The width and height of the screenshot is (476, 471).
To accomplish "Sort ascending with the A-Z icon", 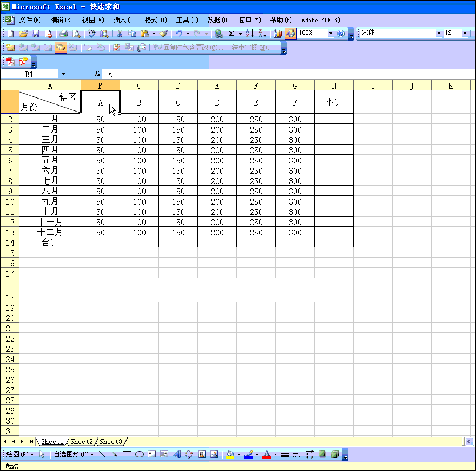I will pyautogui.click(x=249, y=34).
